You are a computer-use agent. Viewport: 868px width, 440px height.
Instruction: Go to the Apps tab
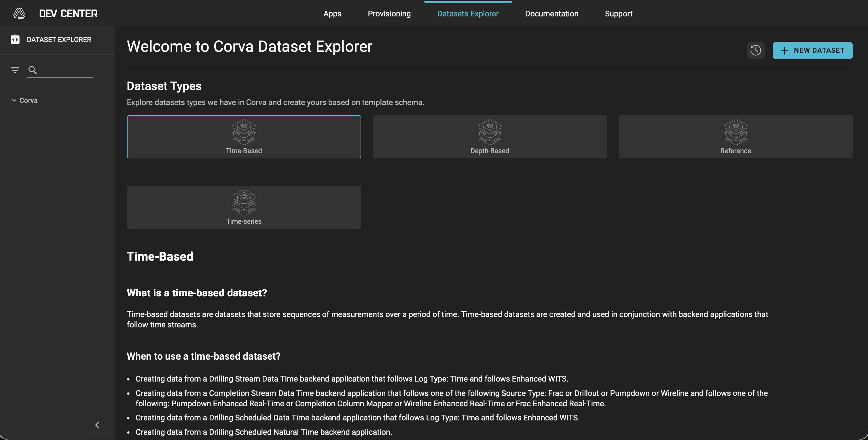pos(332,14)
